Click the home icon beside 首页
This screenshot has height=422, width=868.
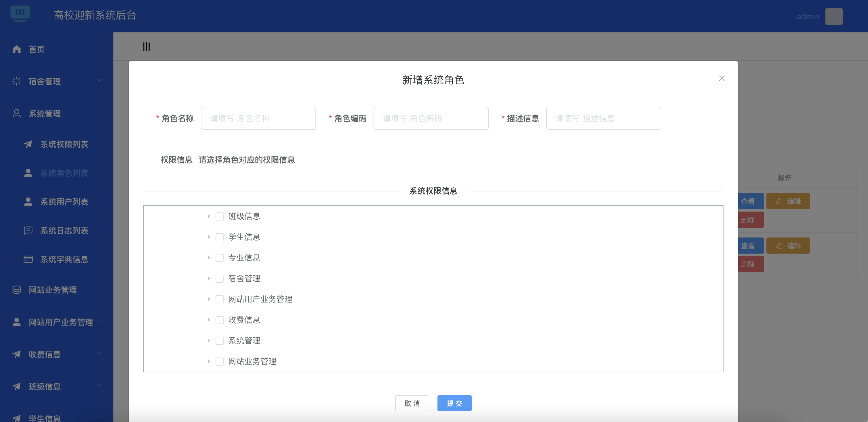point(16,49)
